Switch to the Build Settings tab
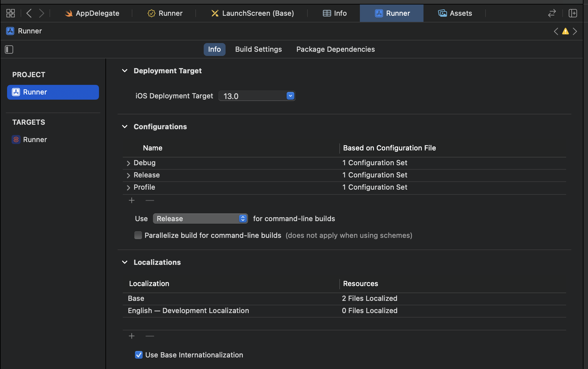The height and width of the screenshot is (369, 588). (258, 49)
